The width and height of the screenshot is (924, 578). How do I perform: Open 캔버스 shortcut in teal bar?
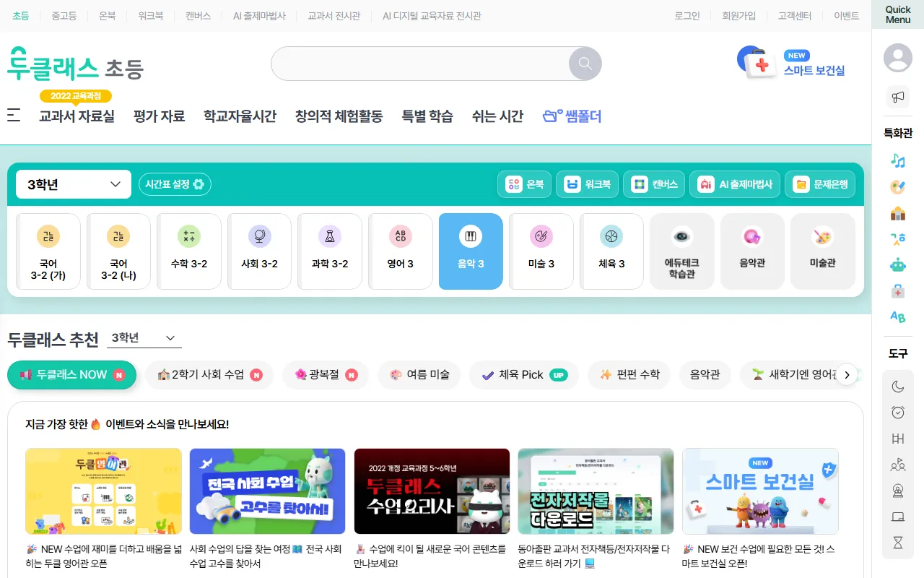pos(654,184)
